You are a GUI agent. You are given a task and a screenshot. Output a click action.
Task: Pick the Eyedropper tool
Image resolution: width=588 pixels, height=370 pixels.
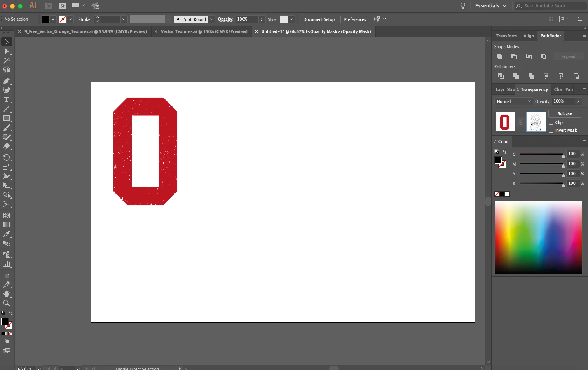click(7, 234)
